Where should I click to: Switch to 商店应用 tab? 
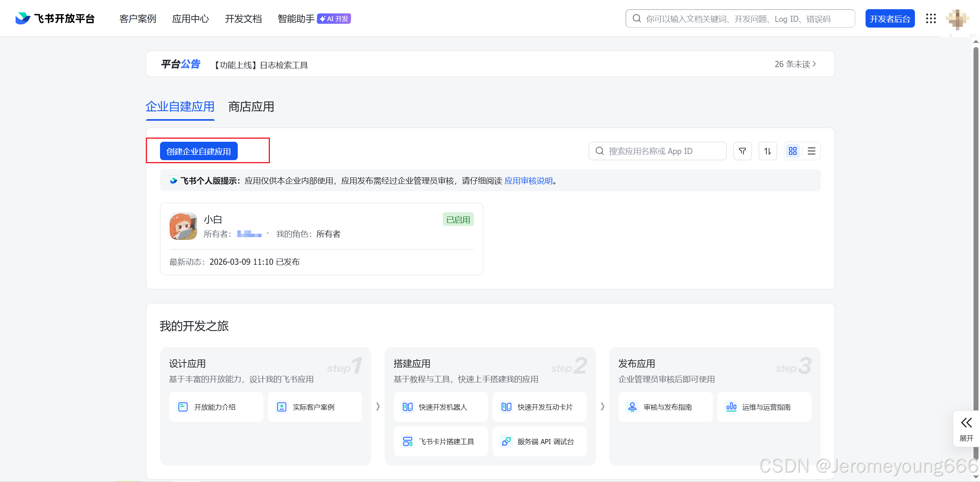pyautogui.click(x=251, y=107)
